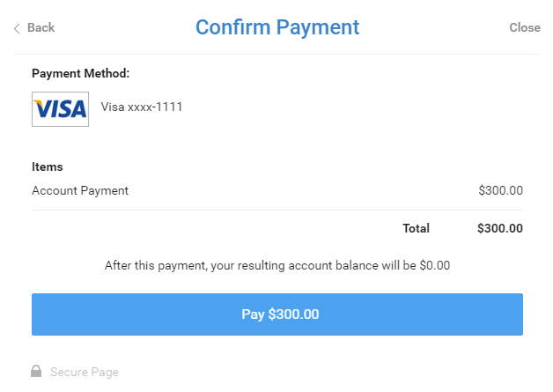Click the Account Payment $300.00 amount
The image size is (553, 392).
point(500,190)
